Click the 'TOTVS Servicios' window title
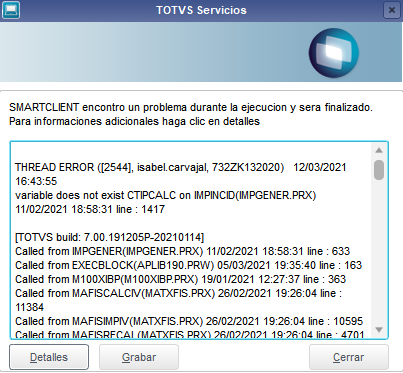 (201, 10)
